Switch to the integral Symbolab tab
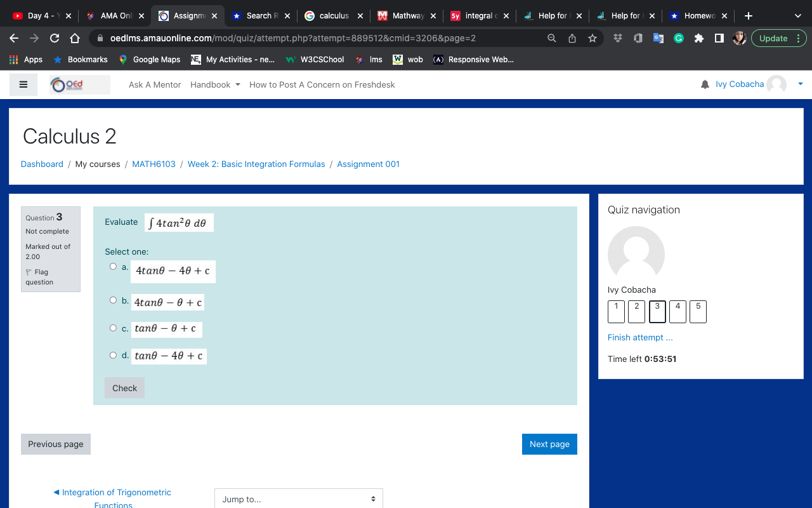This screenshot has width=812, height=508. (480, 16)
